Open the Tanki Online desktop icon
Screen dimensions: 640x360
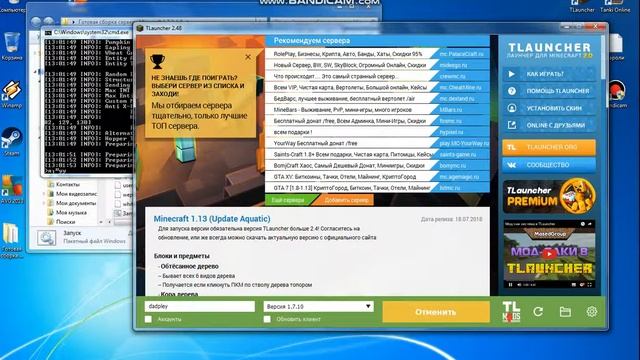tap(615, 7)
